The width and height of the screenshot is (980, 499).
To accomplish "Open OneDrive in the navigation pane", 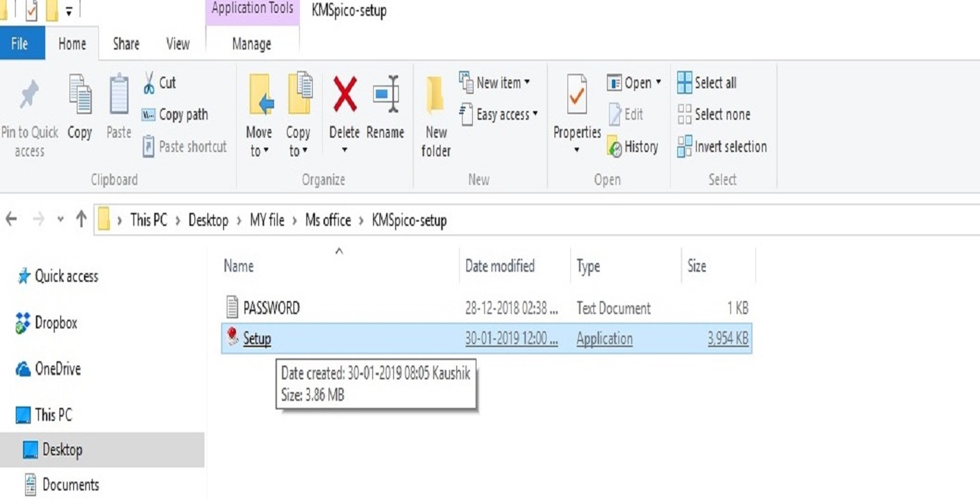I will click(x=49, y=369).
